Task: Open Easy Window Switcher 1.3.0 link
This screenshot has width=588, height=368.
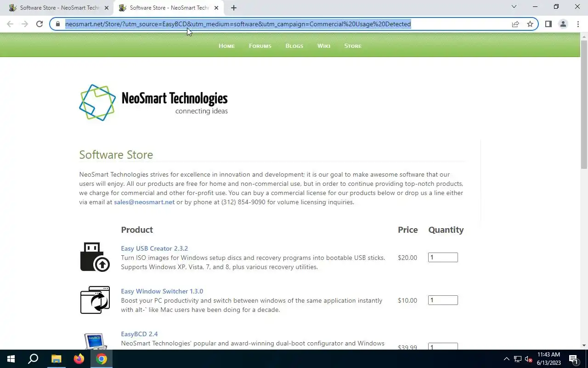Action: click(x=162, y=291)
